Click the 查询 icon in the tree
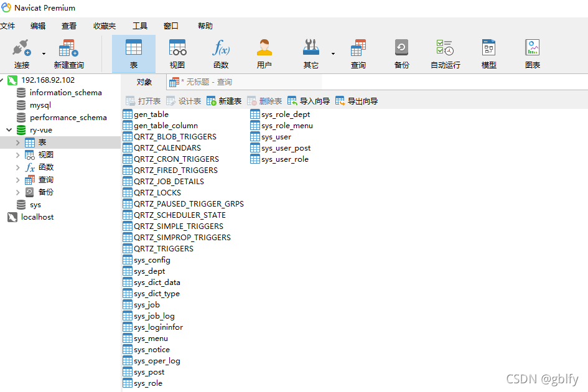588x392 pixels. tap(30, 180)
